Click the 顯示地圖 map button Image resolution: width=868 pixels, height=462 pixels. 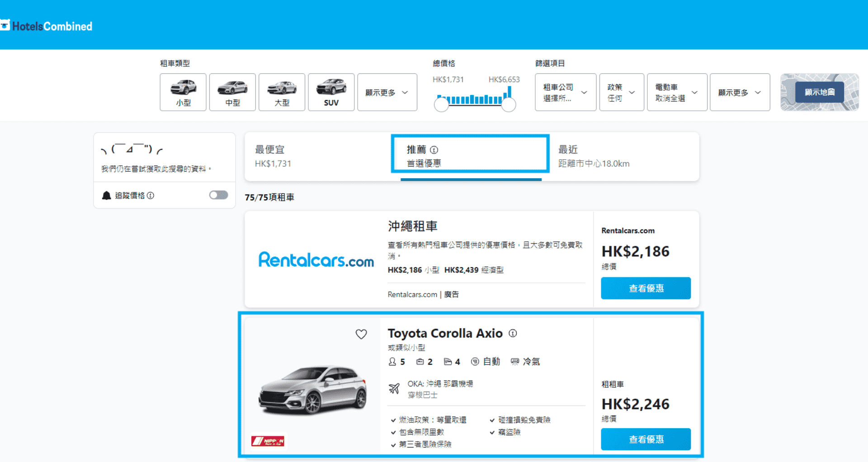(819, 92)
